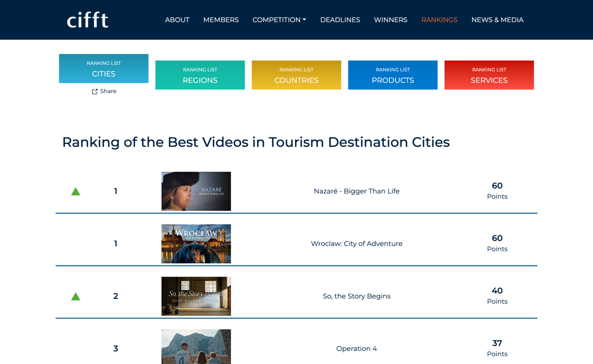Show the Countries ranking list

click(296, 75)
